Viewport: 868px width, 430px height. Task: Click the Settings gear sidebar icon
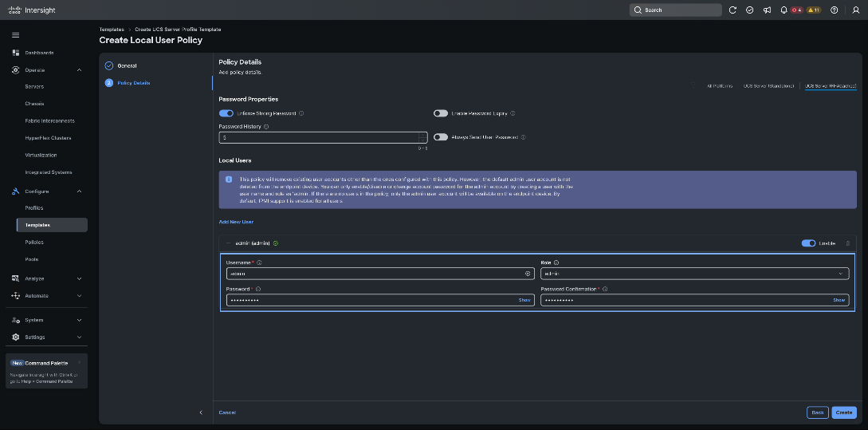click(x=15, y=337)
